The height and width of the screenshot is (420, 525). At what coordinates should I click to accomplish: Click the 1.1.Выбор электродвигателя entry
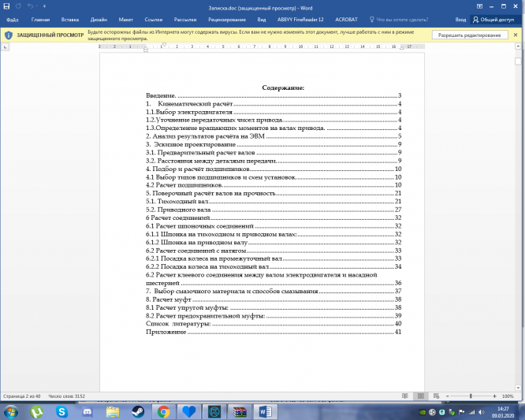coord(274,112)
